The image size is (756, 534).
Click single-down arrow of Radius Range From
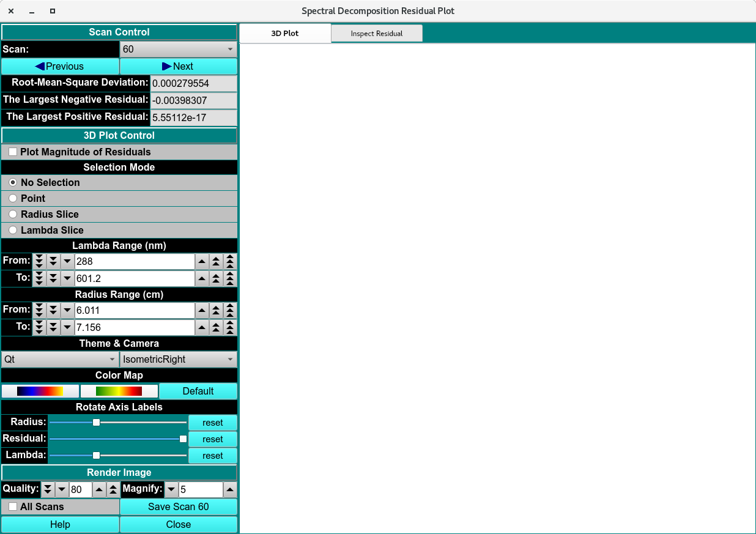click(x=67, y=310)
